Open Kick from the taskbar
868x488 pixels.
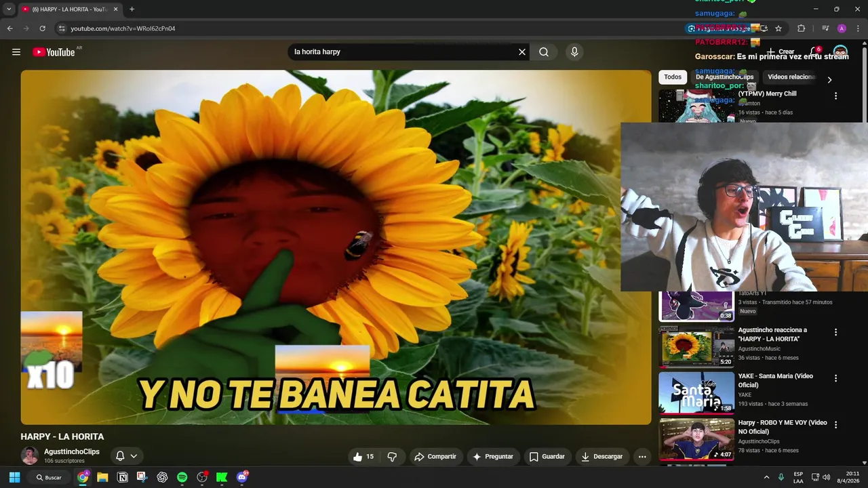pyautogui.click(x=222, y=477)
